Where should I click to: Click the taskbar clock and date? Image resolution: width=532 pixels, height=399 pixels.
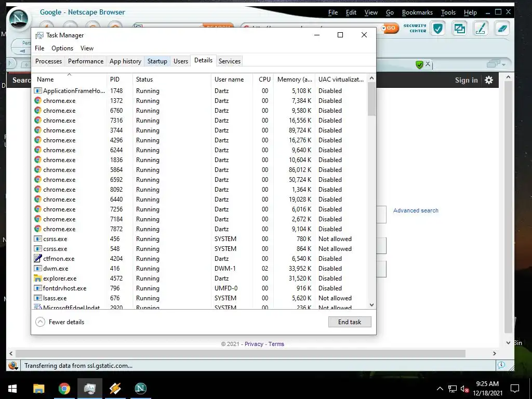pos(487,389)
